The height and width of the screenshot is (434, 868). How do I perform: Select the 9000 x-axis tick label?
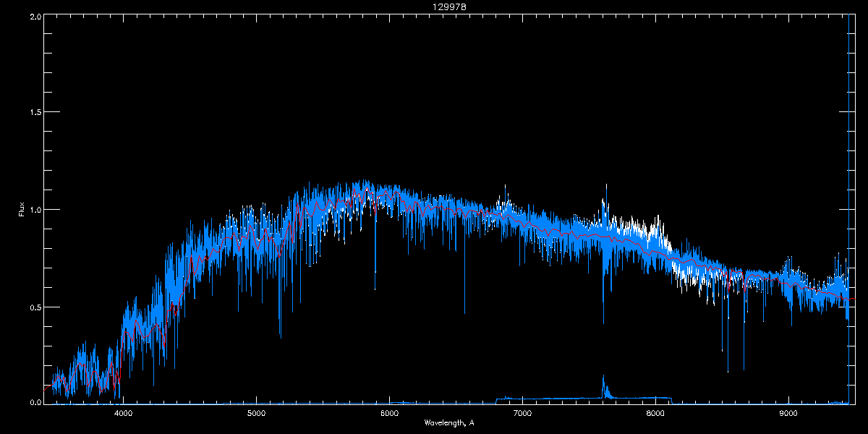[788, 414]
